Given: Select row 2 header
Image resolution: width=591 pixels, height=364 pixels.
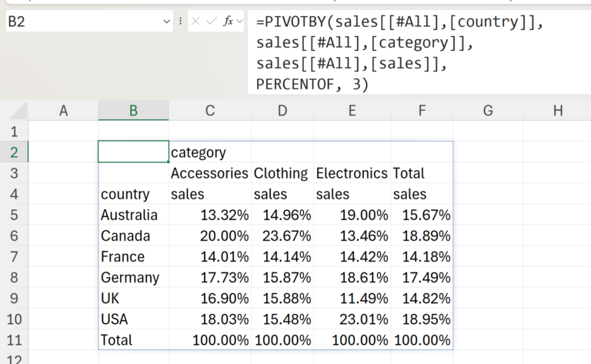Looking at the screenshot, I should click(x=14, y=152).
